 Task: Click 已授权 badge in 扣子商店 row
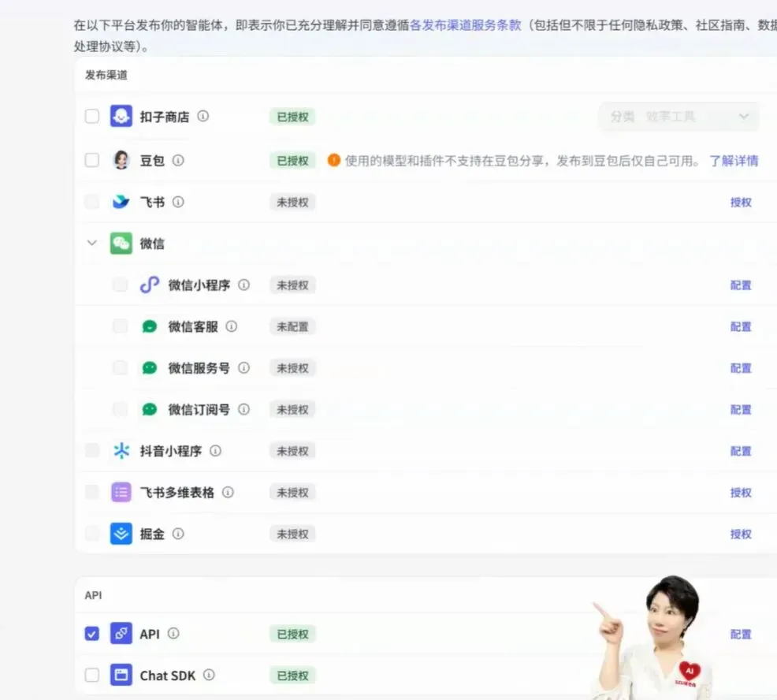[x=292, y=117]
